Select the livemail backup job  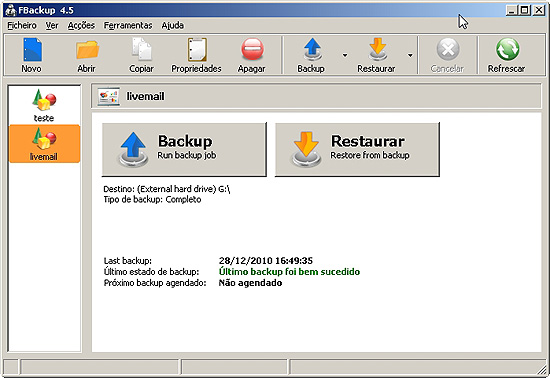pyautogui.click(x=45, y=144)
